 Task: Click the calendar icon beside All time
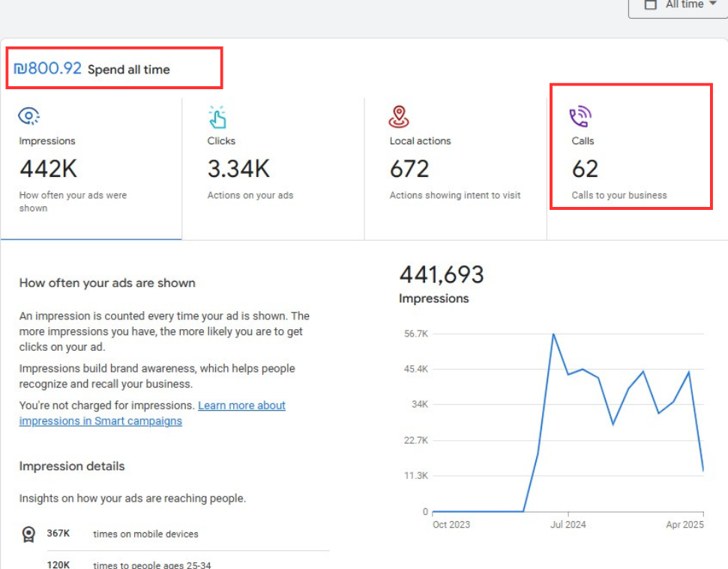coord(651,4)
